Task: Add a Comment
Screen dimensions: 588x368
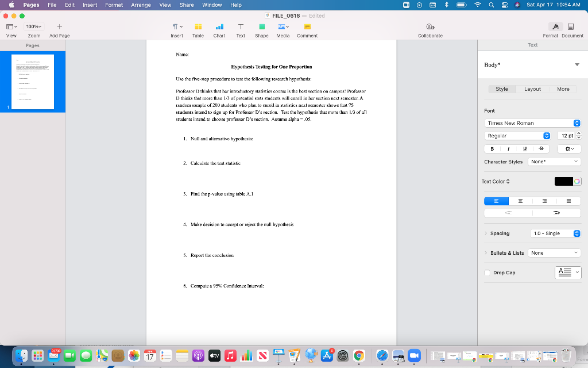Action: tap(307, 30)
